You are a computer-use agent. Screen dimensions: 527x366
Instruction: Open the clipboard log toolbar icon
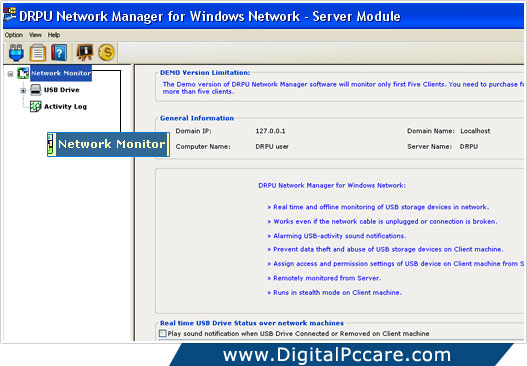(38, 53)
